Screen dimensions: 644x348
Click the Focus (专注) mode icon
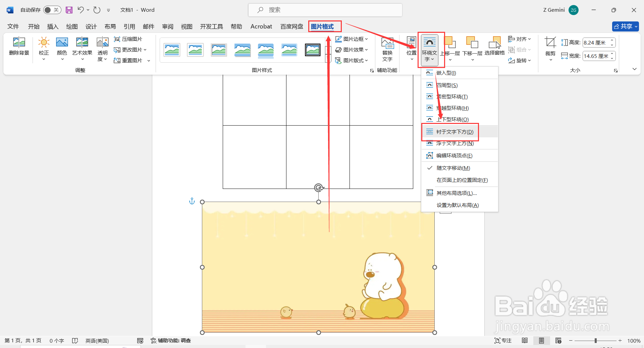pos(503,341)
